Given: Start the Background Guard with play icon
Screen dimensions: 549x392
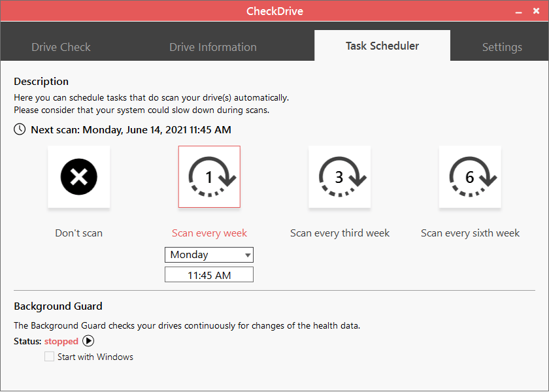Looking at the screenshot, I should [x=88, y=341].
